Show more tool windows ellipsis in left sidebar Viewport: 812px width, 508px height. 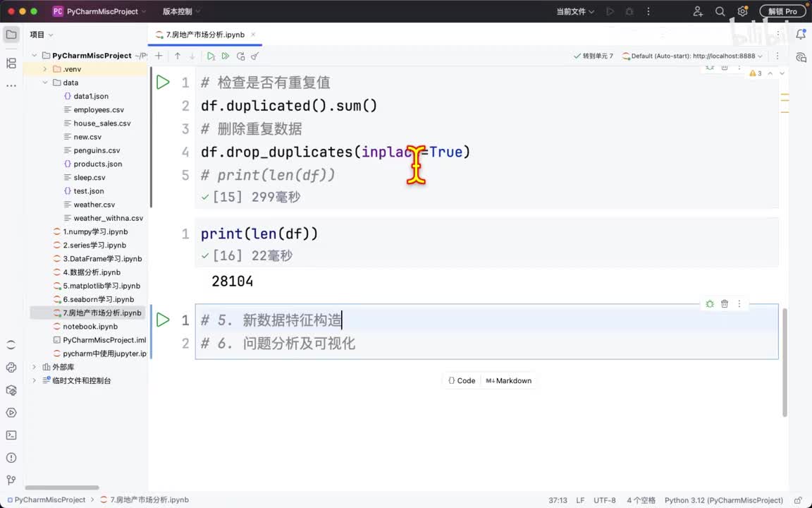tap(11, 85)
